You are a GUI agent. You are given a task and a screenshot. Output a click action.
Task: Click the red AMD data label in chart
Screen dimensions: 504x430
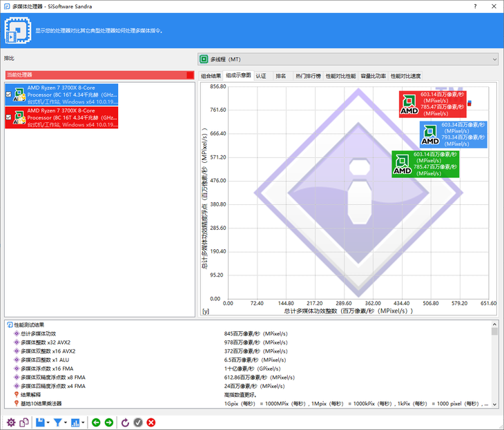point(433,104)
